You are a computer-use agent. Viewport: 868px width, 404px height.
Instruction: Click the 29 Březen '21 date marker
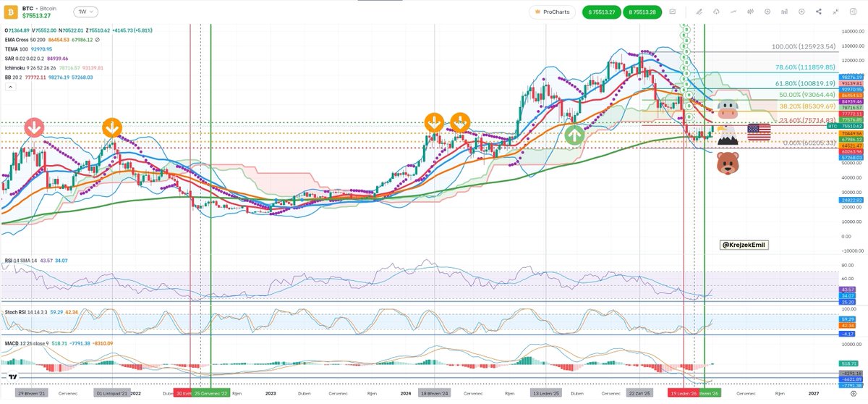point(33,392)
